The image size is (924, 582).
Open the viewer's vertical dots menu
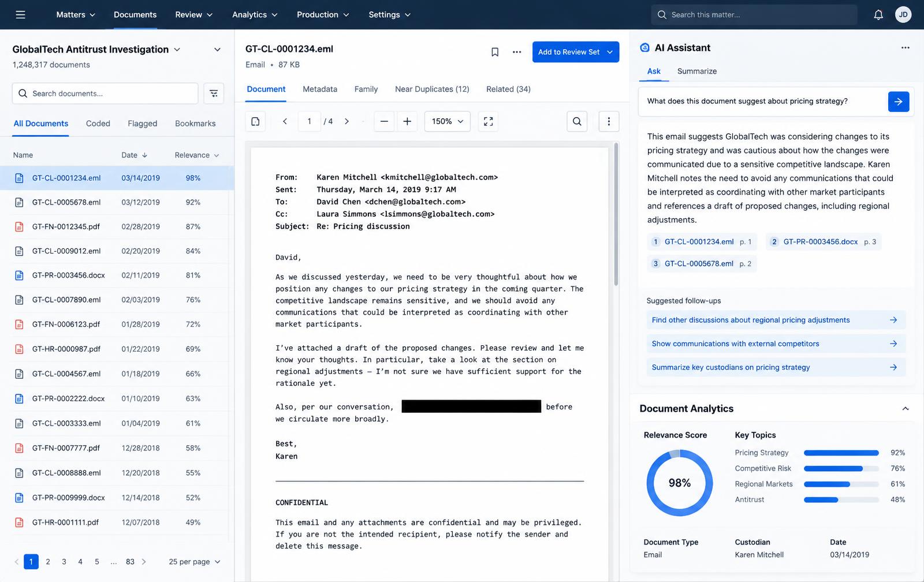pyautogui.click(x=609, y=121)
